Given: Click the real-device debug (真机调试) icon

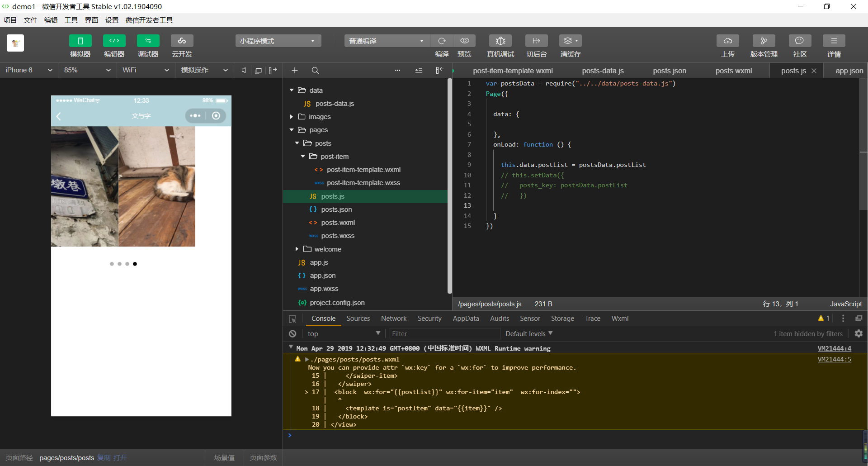Looking at the screenshot, I should point(500,41).
